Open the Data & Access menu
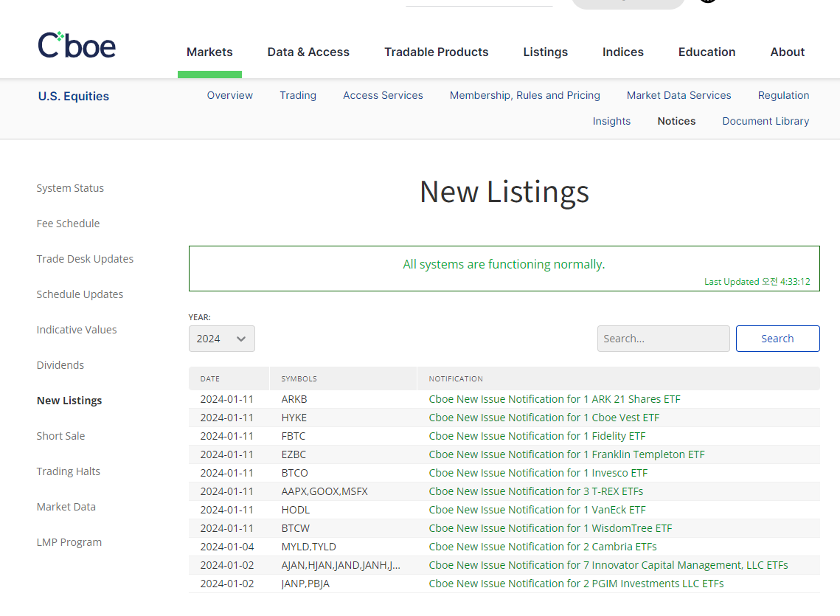Image resolution: width=840 pixels, height=616 pixels. click(308, 52)
